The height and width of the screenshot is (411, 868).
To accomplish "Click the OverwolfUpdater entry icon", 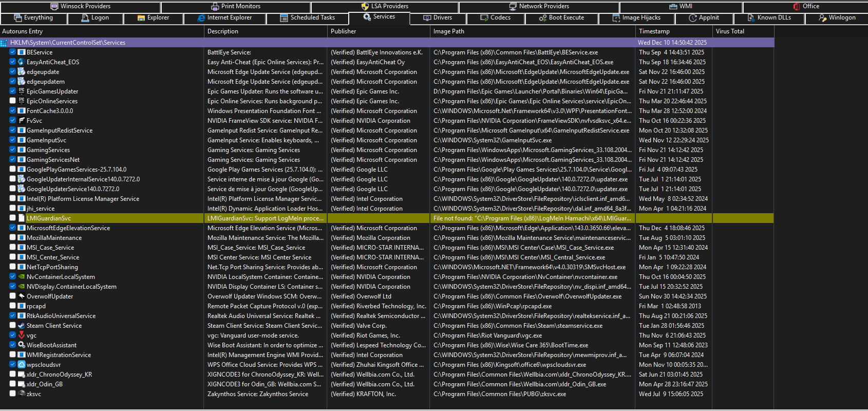I will [x=22, y=296].
